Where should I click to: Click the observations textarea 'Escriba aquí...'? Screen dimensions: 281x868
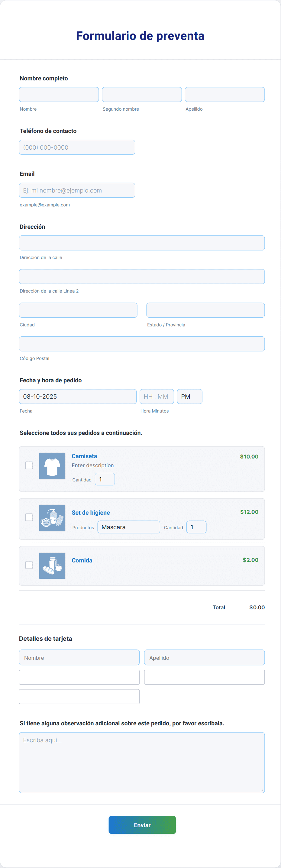pyautogui.click(x=141, y=762)
